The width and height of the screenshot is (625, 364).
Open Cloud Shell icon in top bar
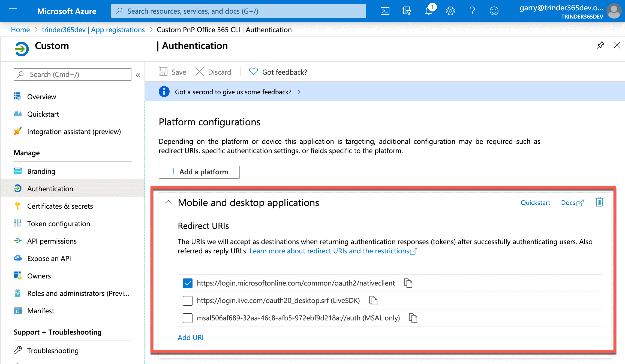(x=385, y=11)
